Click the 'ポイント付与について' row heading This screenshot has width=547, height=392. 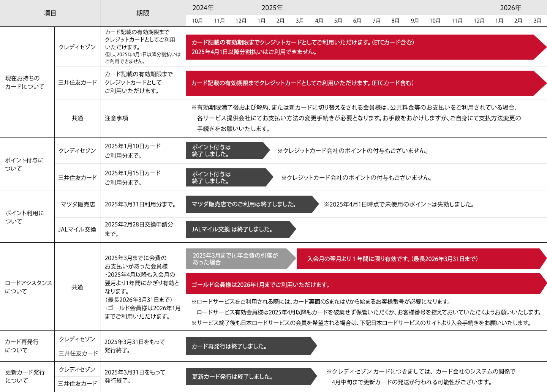(24, 164)
